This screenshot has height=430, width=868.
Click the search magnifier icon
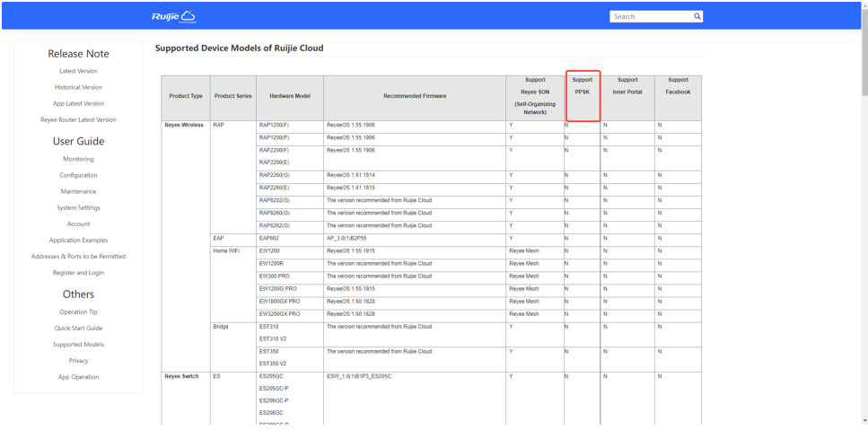pyautogui.click(x=697, y=16)
